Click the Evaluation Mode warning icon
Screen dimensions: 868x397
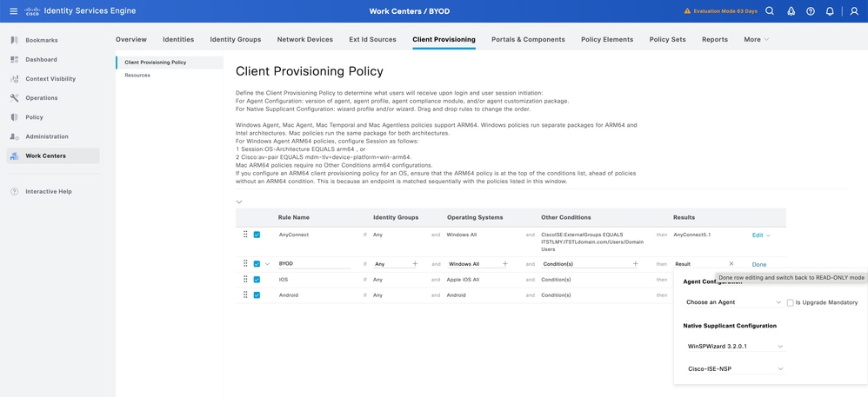[x=688, y=11]
